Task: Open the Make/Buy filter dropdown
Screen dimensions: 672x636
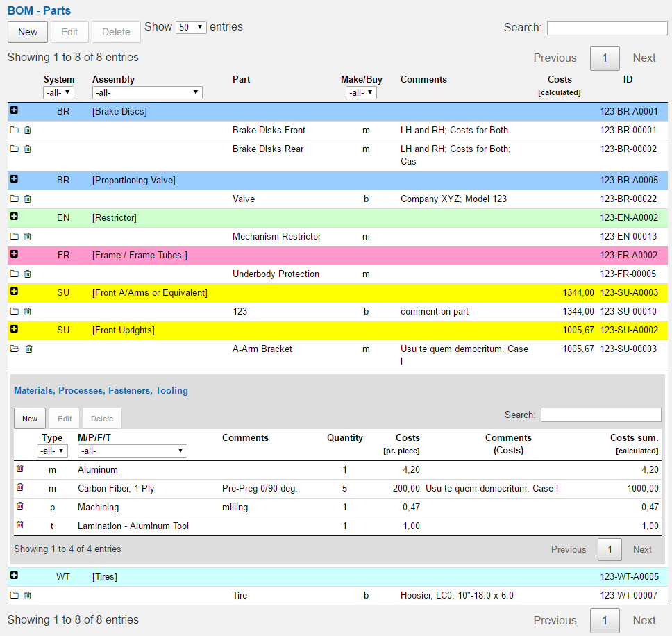Action: pyautogui.click(x=361, y=93)
